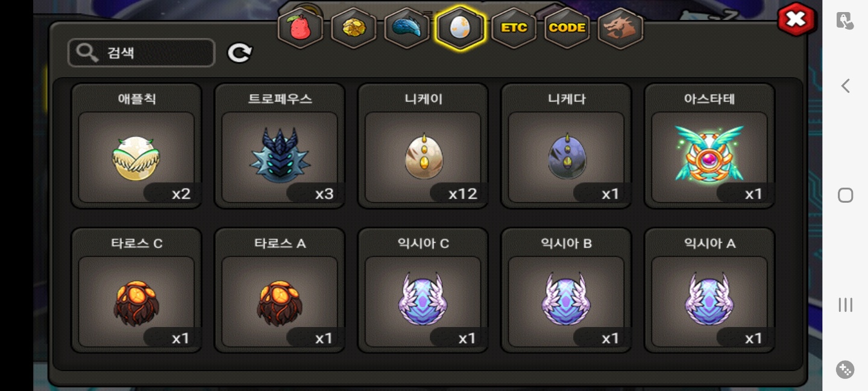868x391 pixels.
Task: Select the egg category tab
Action: point(461,28)
